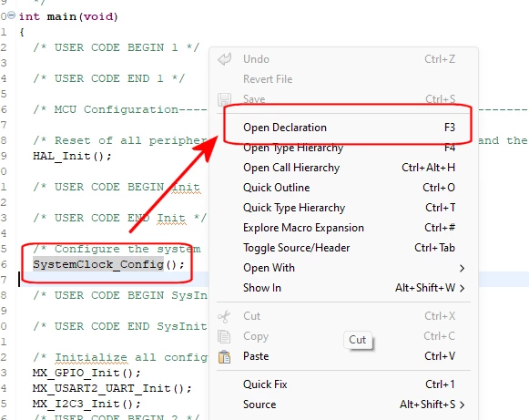This screenshot has width=529, height=420.
Task: Choose Open Type Hierarchy
Action: (x=343, y=148)
